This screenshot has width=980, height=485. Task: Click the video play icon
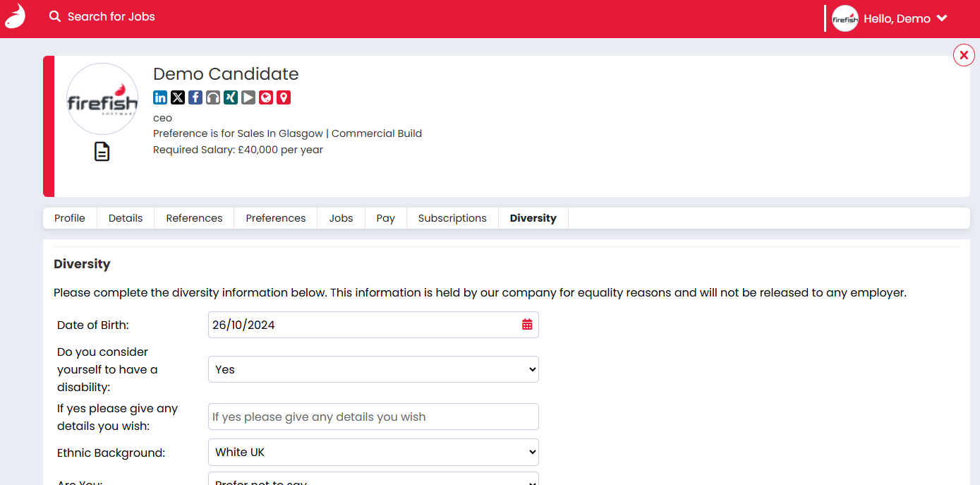tap(248, 97)
